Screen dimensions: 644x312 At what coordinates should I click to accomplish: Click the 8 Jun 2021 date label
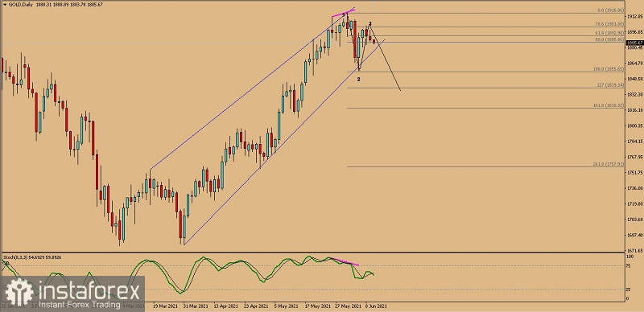tap(375, 306)
